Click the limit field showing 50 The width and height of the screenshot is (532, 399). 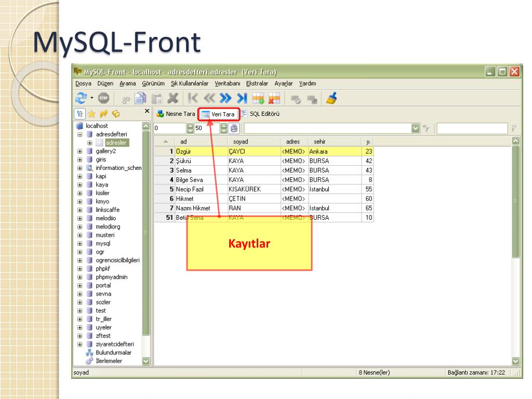pos(207,128)
